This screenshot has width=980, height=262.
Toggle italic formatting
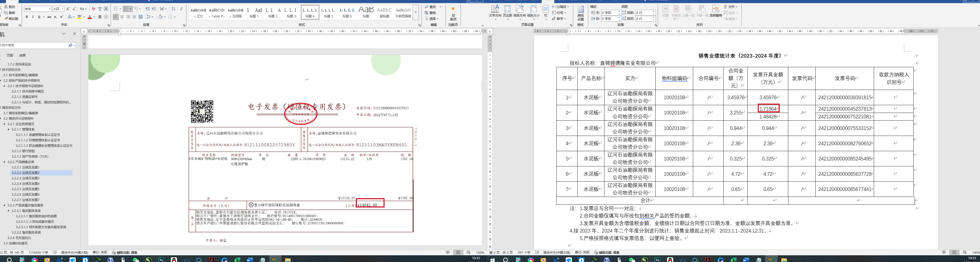pos(33,17)
